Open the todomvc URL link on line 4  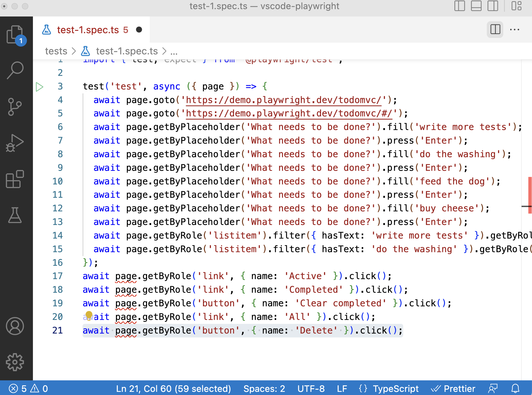(284, 100)
